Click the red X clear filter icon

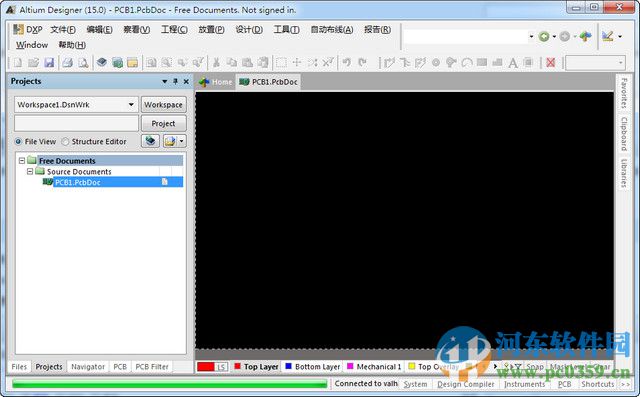click(551, 62)
